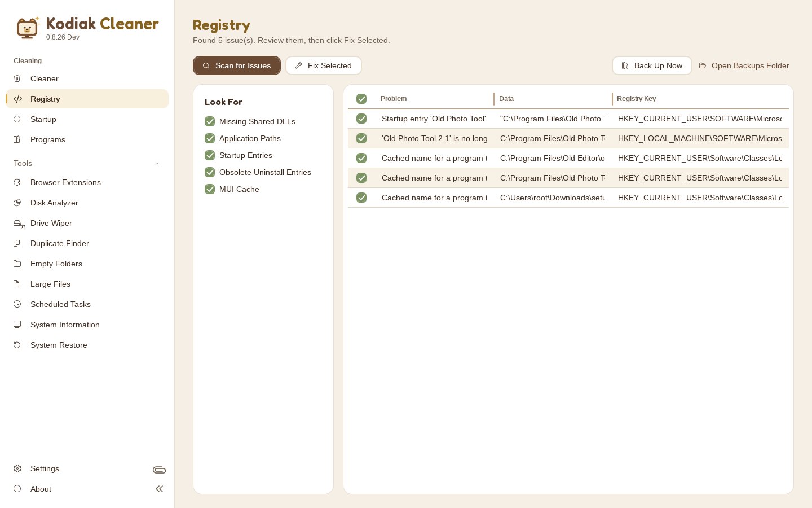The image size is (812, 508).
Task: Sort by the Problem column header
Action: pyautogui.click(x=394, y=99)
